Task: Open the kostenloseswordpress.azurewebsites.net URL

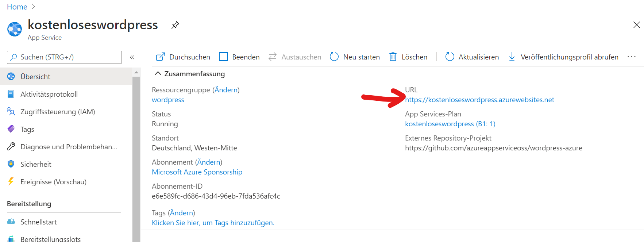Action: (x=479, y=100)
